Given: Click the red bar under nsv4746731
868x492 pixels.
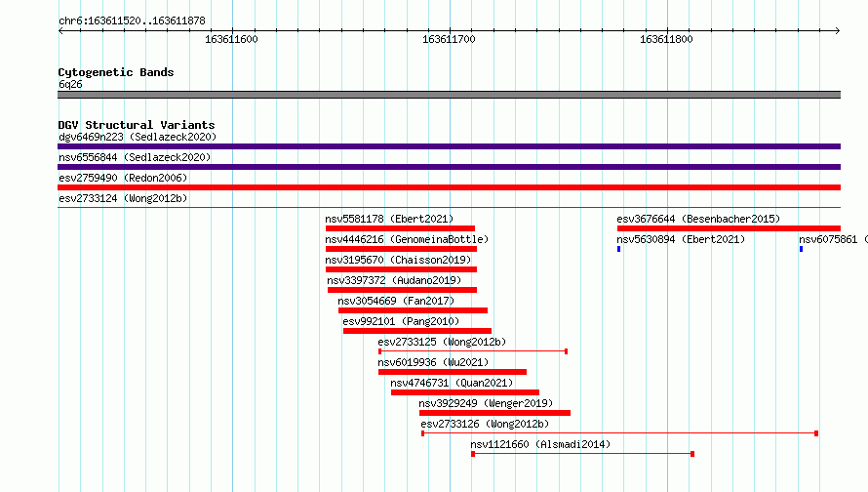Looking at the screenshot, I should tap(465, 392).
